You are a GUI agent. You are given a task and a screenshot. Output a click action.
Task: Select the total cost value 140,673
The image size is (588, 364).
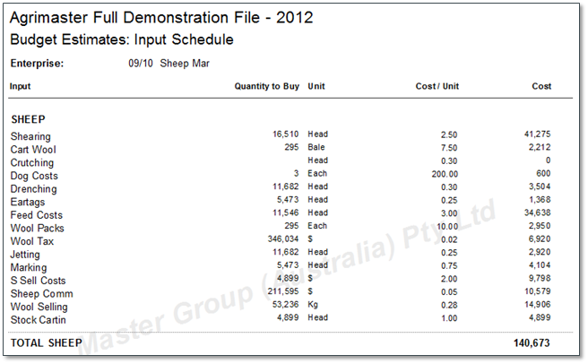point(532,343)
